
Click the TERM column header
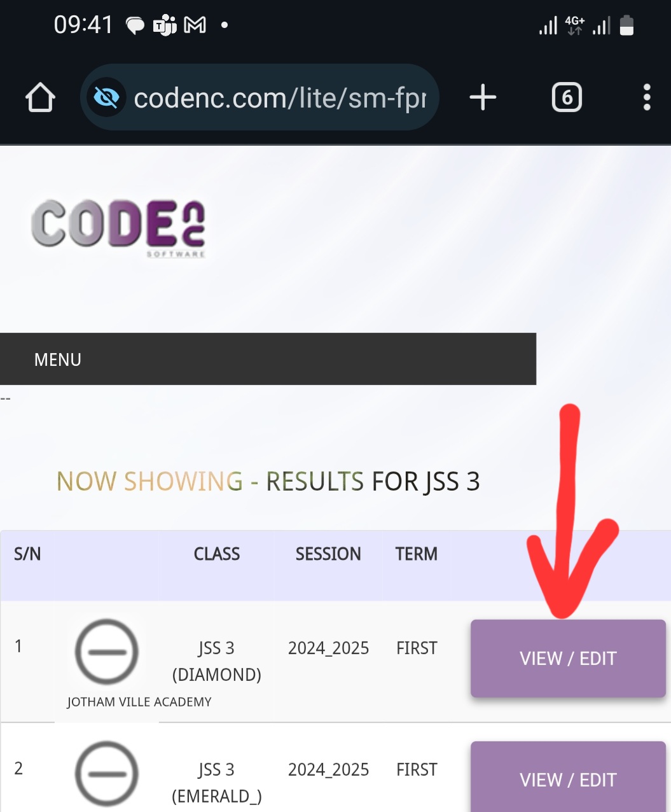[417, 554]
